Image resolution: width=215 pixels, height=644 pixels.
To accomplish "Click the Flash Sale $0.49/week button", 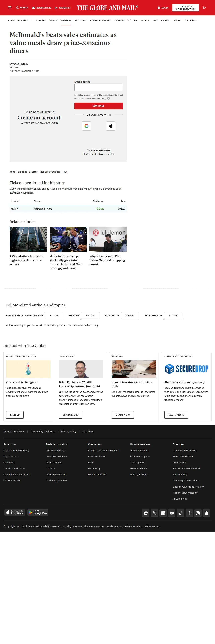I will (x=186, y=8).
